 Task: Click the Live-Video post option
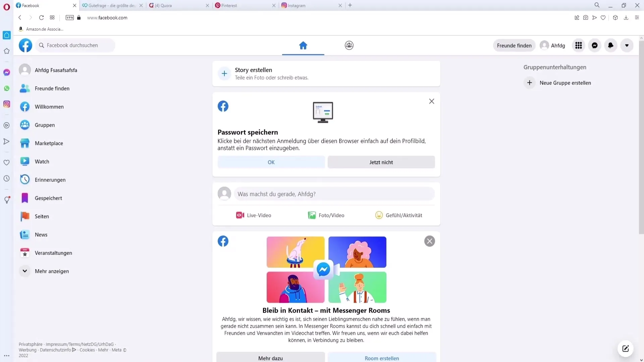click(x=254, y=215)
